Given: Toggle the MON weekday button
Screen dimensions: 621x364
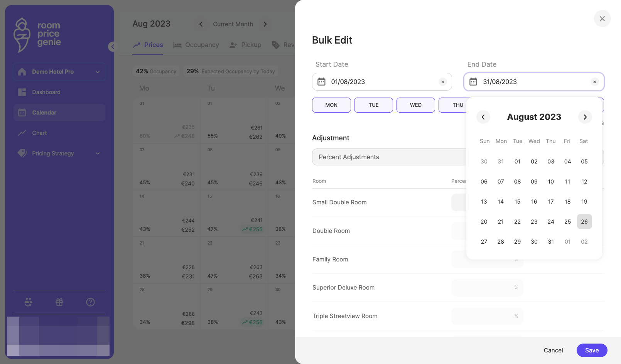Looking at the screenshot, I should coord(331,105).
